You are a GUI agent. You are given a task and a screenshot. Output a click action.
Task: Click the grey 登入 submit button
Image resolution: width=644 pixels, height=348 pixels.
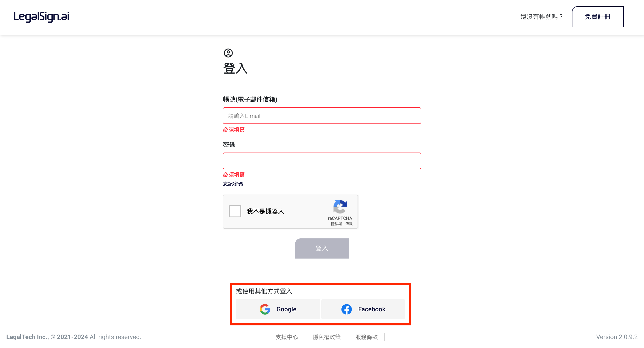322,248
